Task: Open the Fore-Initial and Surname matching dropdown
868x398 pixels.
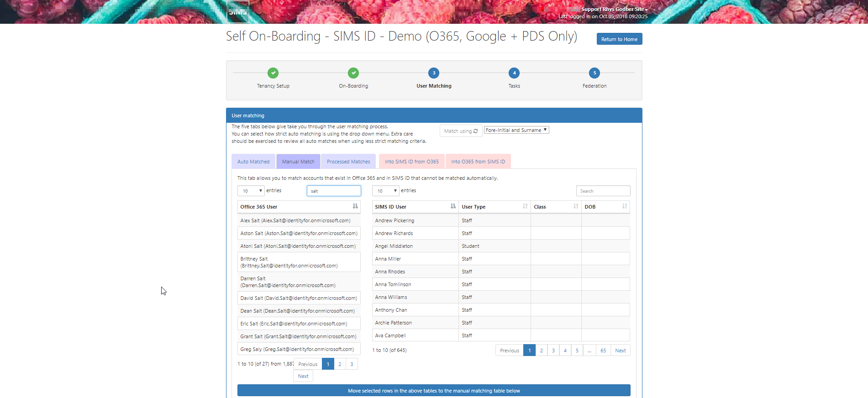Action: 516,130
